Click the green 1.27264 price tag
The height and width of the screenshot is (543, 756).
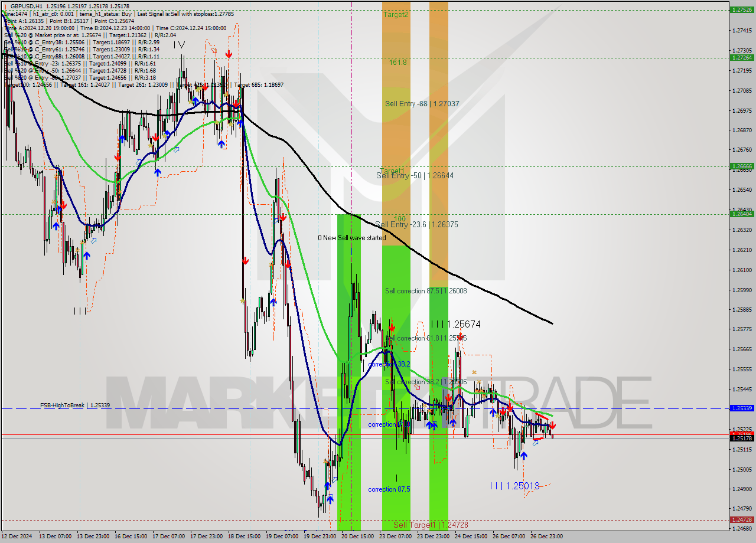click(742, 58)
